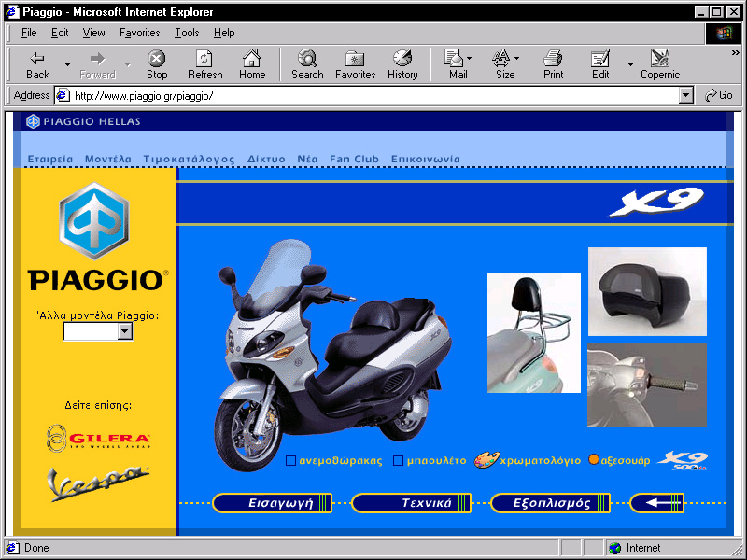Expand the Mail button dropdown arrow
The height and width of the screenshot is (560, 747).
pos(470,58)
